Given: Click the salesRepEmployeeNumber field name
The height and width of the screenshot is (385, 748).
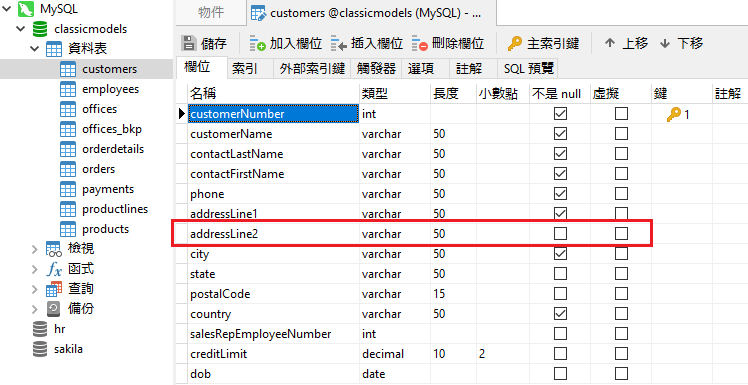Looking at the screenshot, I should (260, 334).
